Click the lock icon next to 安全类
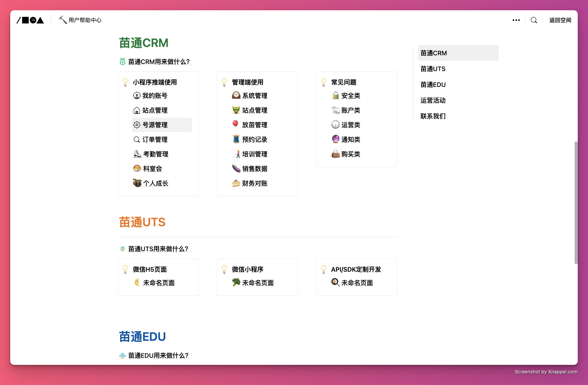This screenshot has height=385, width=588. click(336, 95)
